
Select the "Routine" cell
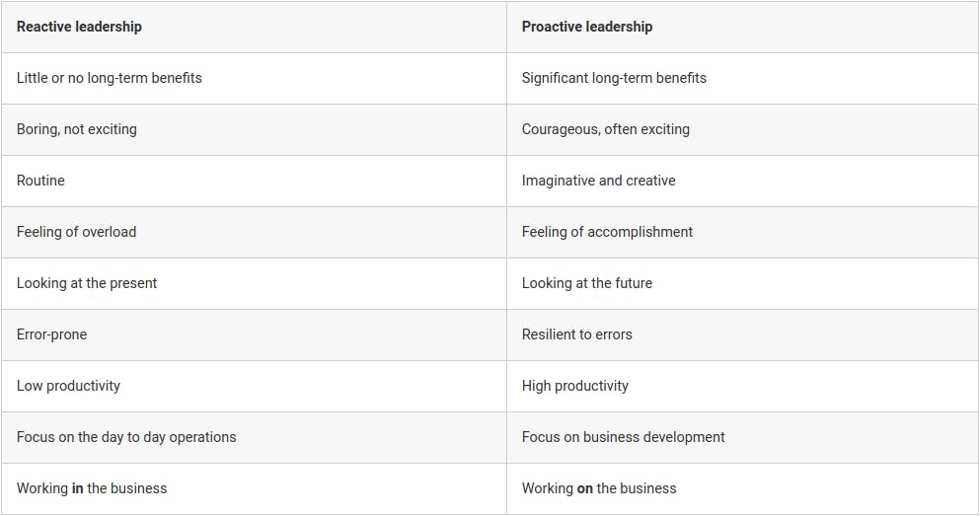[254, 181]
